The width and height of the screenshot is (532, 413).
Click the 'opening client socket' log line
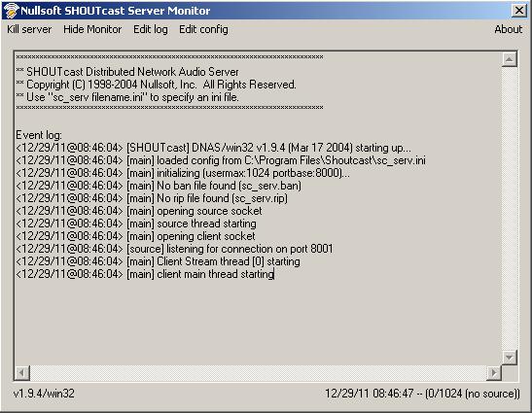click(x=135, y=236)
